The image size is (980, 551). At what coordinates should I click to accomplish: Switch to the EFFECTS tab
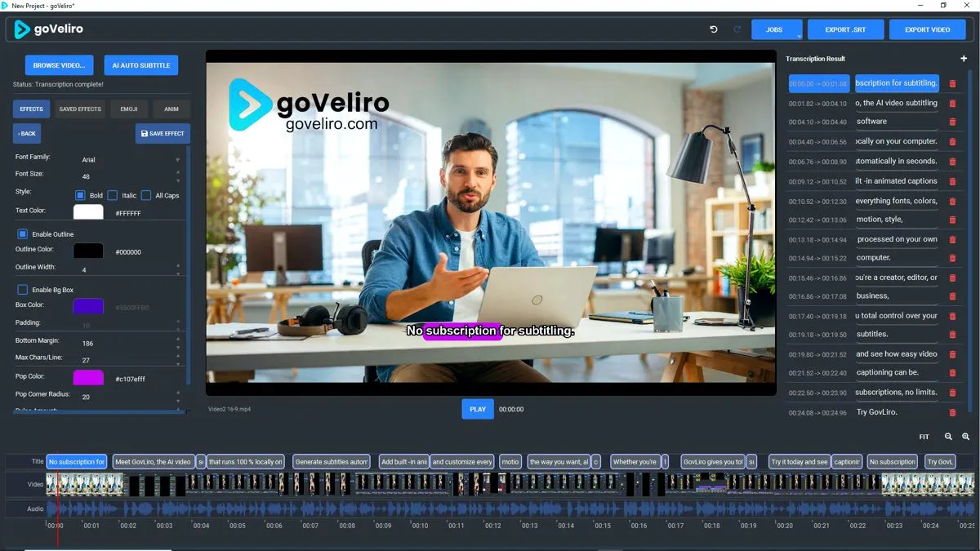31,109
